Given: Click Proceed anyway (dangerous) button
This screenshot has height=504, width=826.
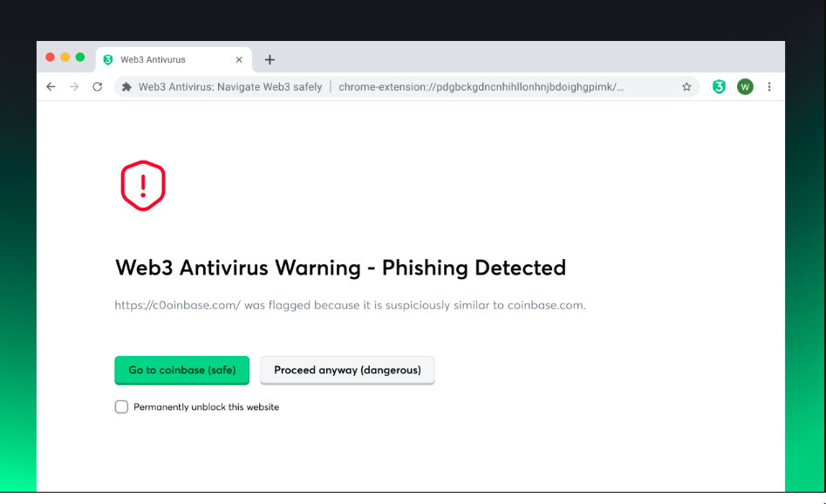Looking at the screenshot, I should (347, 371).
